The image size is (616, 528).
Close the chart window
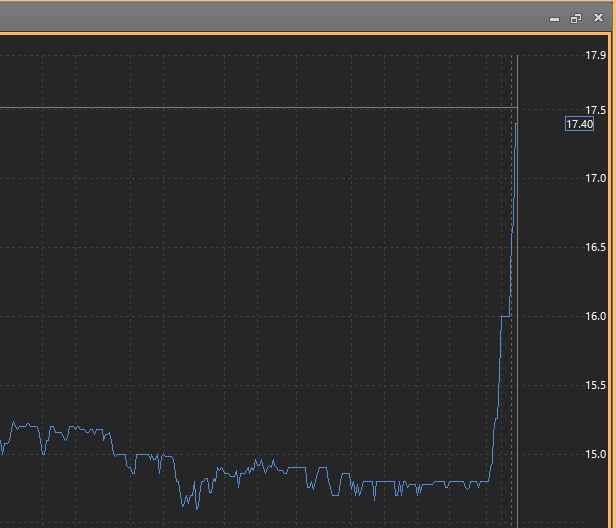click(x=598, y=18)
